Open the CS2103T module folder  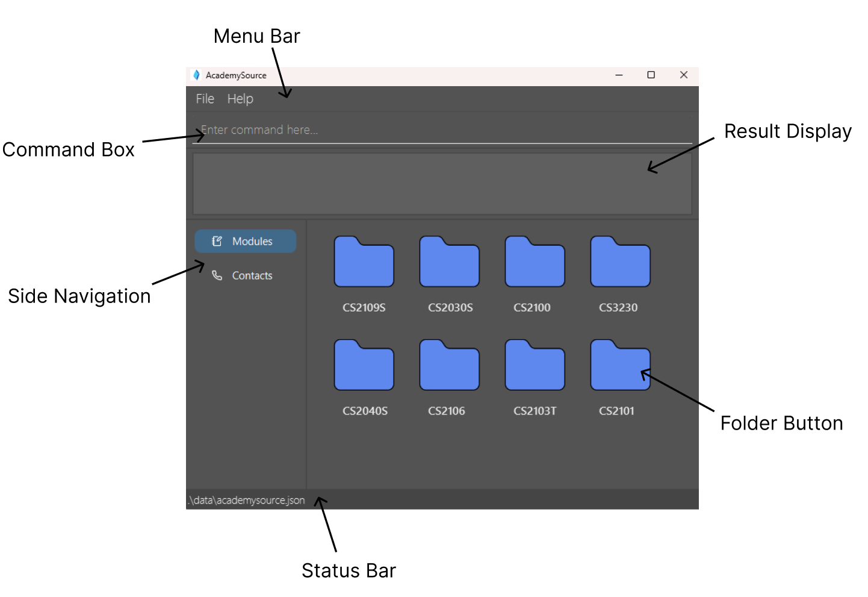coord(535,365)
